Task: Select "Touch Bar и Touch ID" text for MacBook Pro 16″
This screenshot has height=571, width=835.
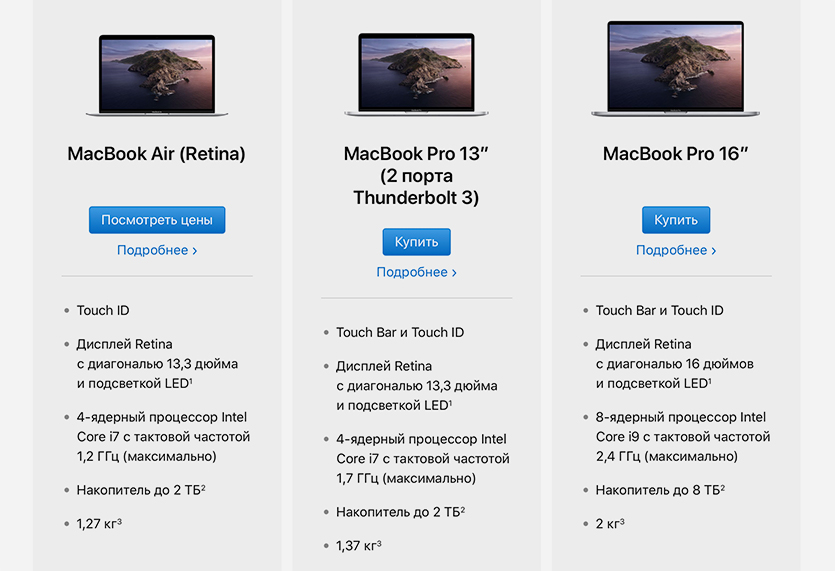Action: (659, 310)
